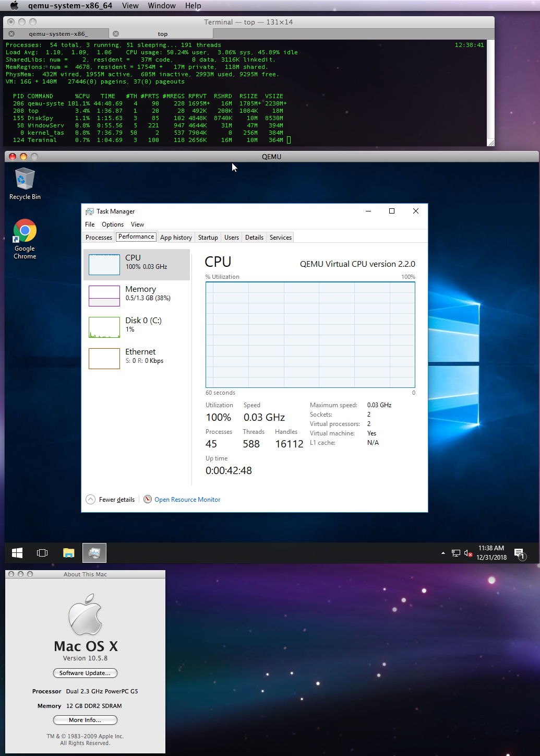Image resolution: width=540 pixels, height=756 pixels.
Task: Select the CPU performance graph thumbnail
Action: 104,265
